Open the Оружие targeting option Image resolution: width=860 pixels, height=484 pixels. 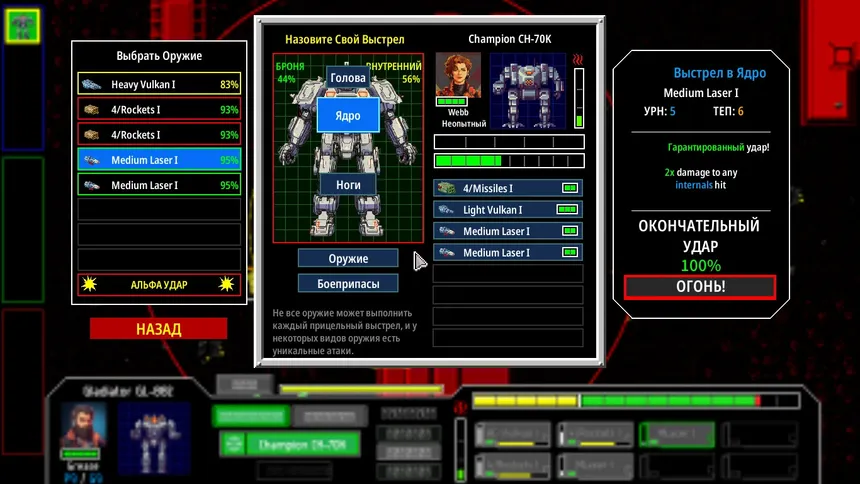tap(348, 258)
